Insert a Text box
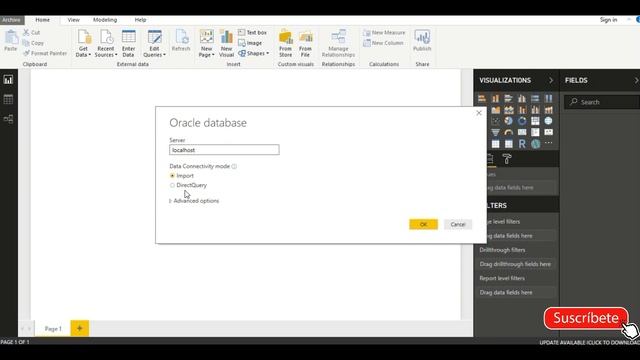Image resolution: width=640 pixels, height=360 pixels. [252, 32]
